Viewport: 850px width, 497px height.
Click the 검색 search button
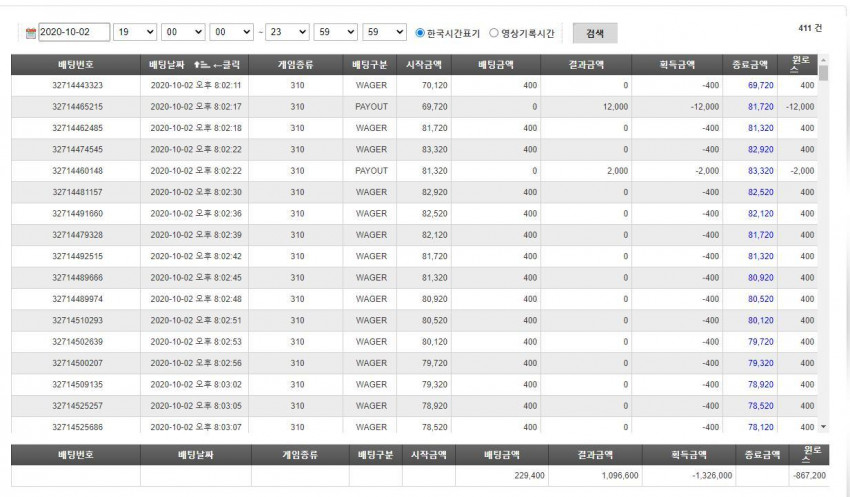coord(595,33)
